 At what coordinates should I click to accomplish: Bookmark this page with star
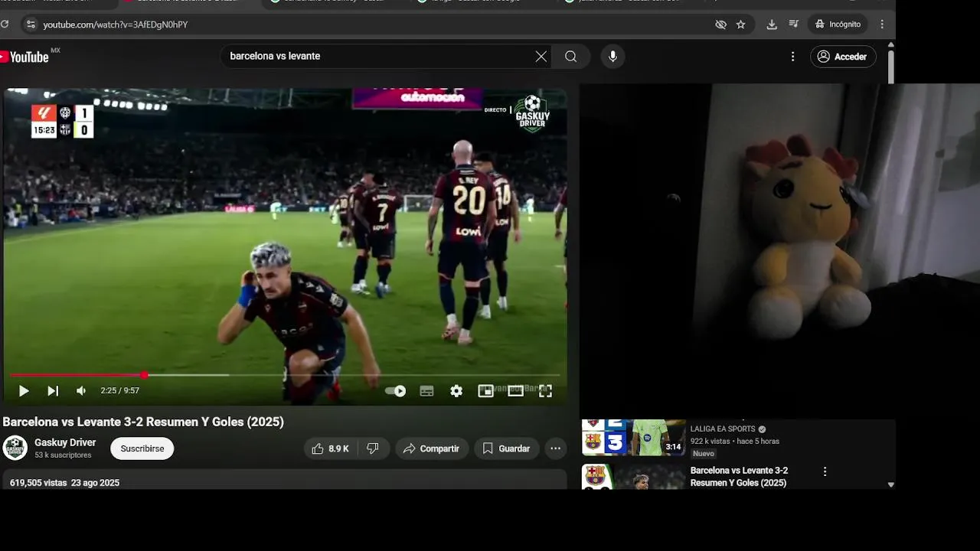[x=741, y=24]
